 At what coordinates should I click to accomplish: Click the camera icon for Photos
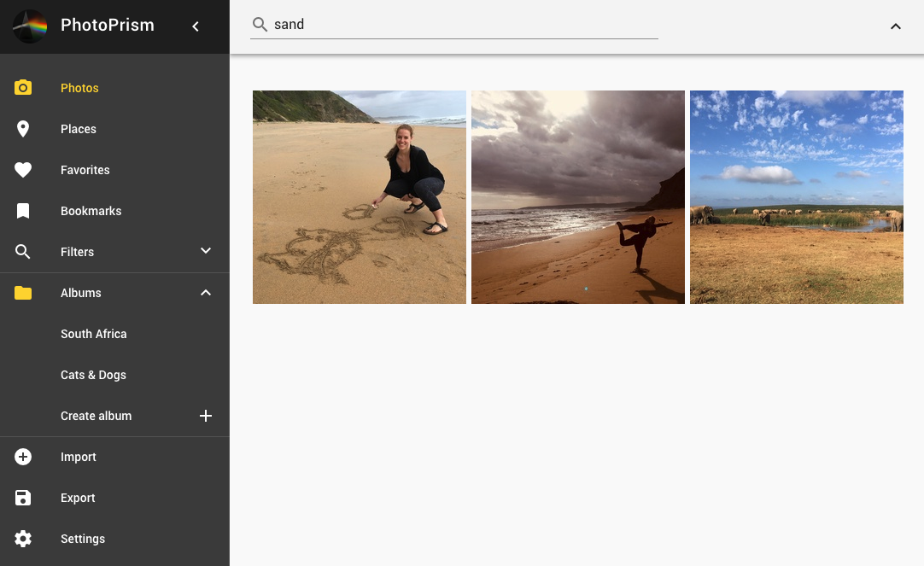[23, 88]
